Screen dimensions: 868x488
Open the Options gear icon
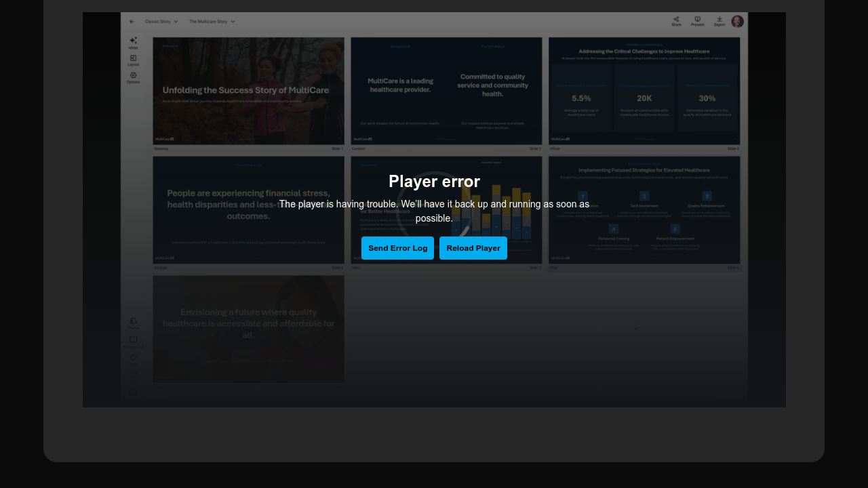[x=134, y=77]
